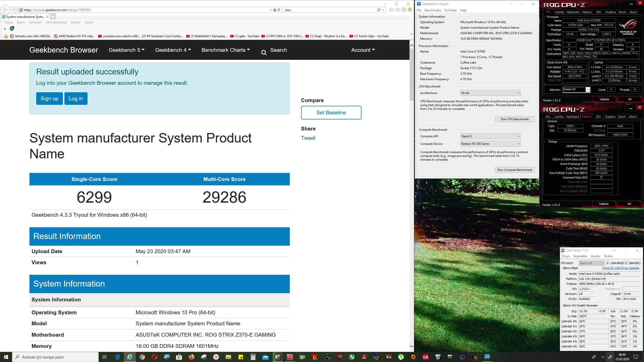Switch to Mainboard tab in top CPU-Z window

(573, 12)
